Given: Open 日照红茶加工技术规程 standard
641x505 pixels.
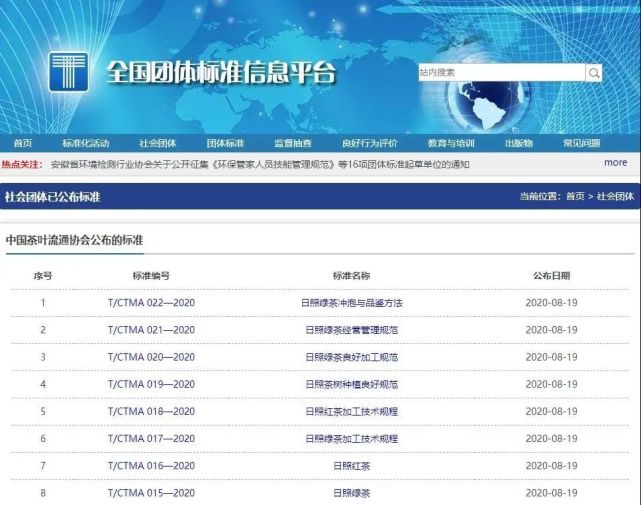Looking at the screenshot, I should (x=352, y=411).
